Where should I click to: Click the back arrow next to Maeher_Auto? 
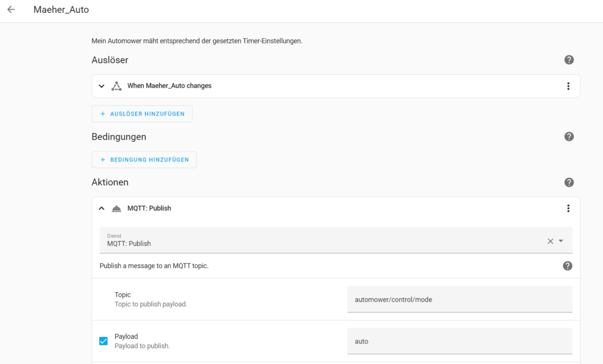pyautogui.click(x=11, y=10)
